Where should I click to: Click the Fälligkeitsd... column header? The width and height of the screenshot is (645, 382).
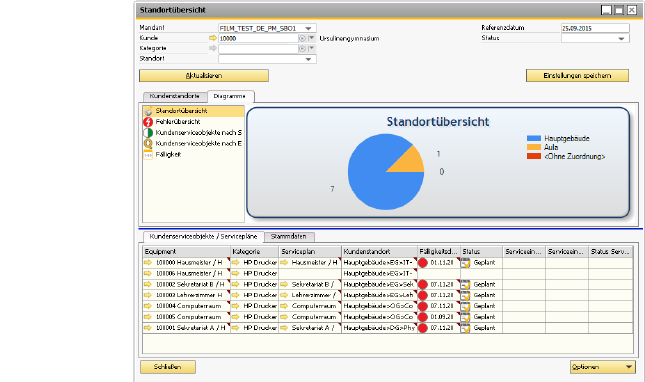coord(439,251)
